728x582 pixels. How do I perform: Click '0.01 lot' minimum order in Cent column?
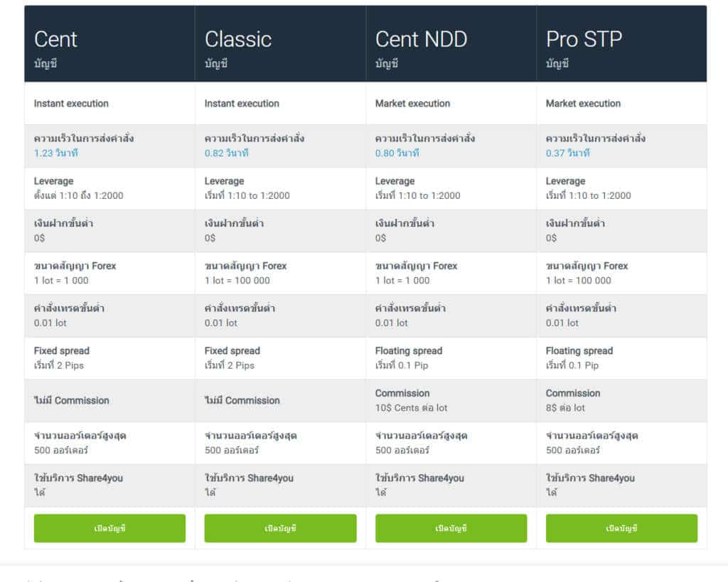[x=50, y=323]
